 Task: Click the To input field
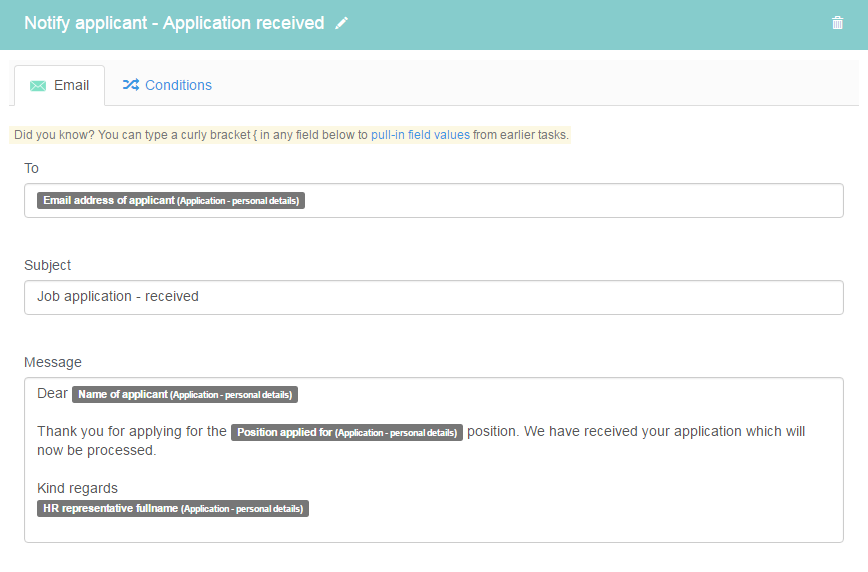[433, 200]
